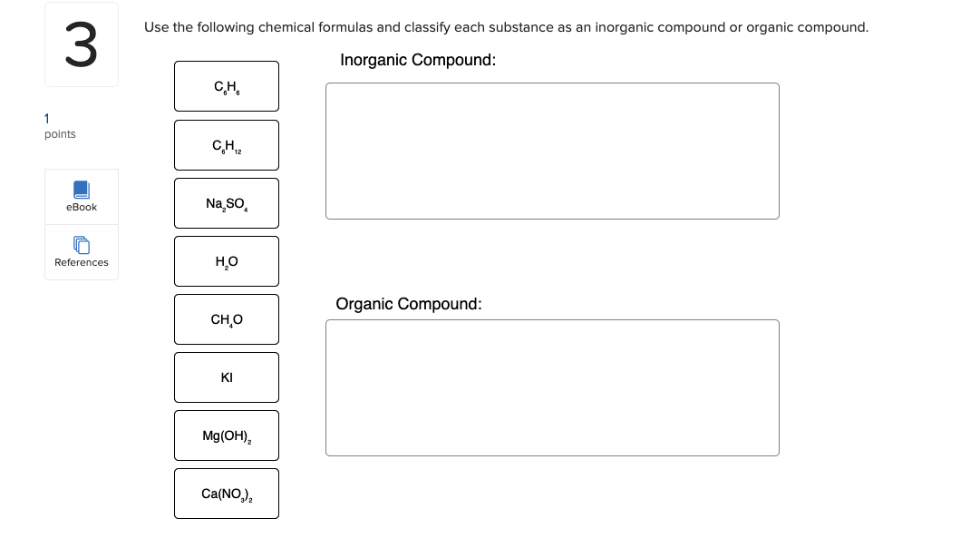This screenshot has width=980, height=538.
Task: Open the eBook resource
Action: [82, 196]
